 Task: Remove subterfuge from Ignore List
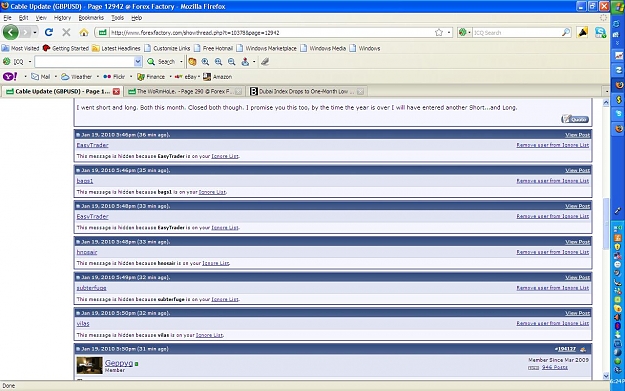(552, 288)
